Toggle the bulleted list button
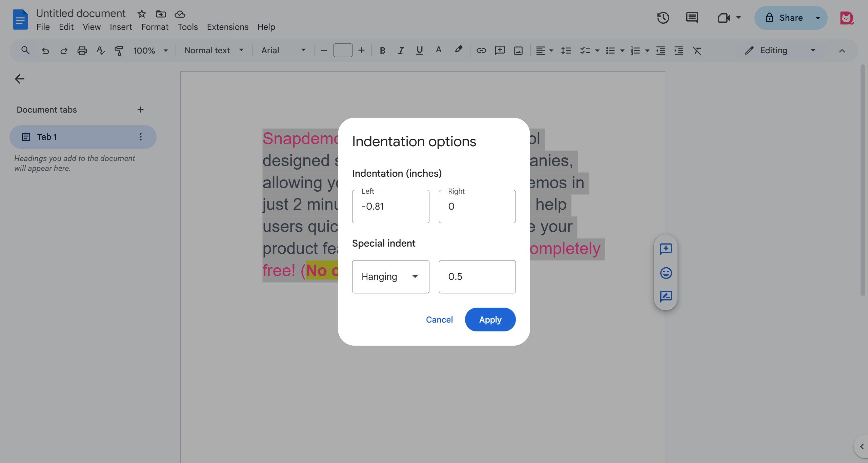This screenshot has width=868, height=463. click(x=610, y=51)
